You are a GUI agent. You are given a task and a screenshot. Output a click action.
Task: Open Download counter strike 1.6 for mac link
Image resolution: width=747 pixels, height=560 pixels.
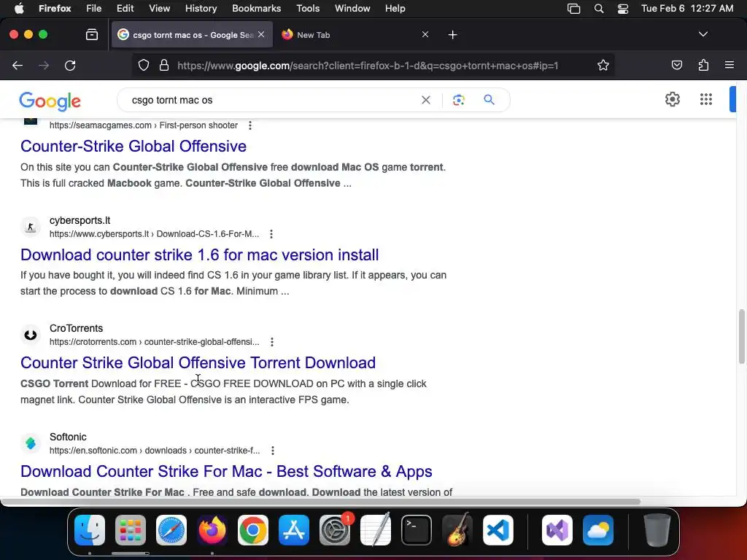[x=200, y=254]
